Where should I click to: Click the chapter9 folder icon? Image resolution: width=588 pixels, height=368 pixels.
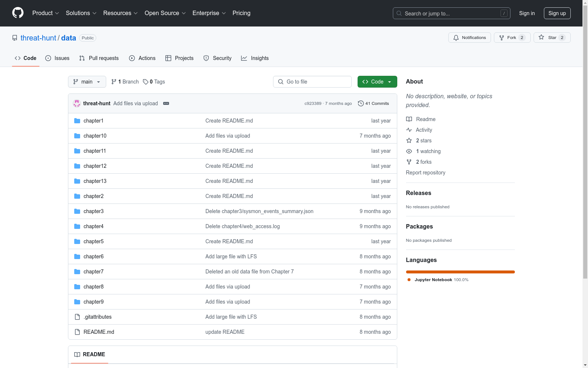tap(77, 302)
